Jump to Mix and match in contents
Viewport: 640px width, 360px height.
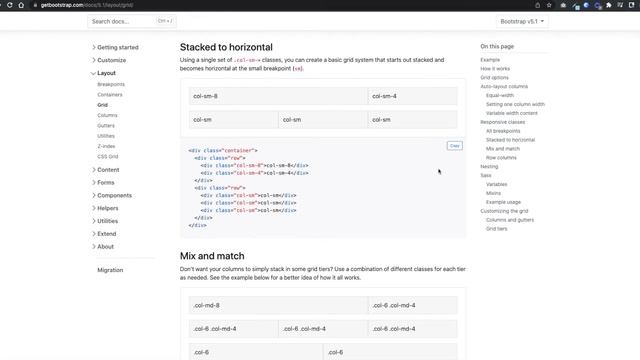click(502, 149)
